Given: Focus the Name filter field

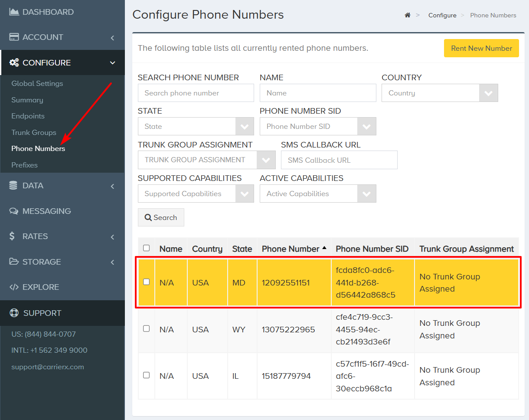Looking at the screenshot, I should (318, 93).
